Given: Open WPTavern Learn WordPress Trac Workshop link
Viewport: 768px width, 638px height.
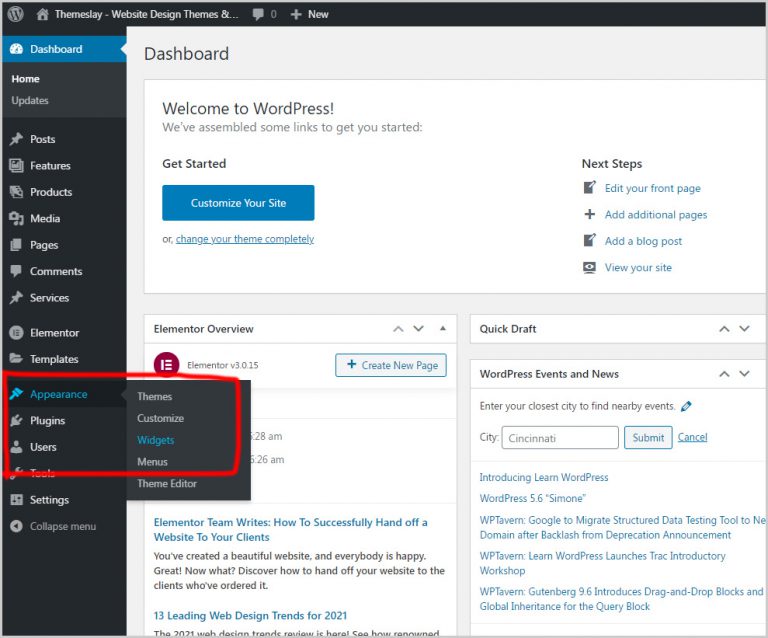Looking at the screenshot, I should click(x=602, y=563).
